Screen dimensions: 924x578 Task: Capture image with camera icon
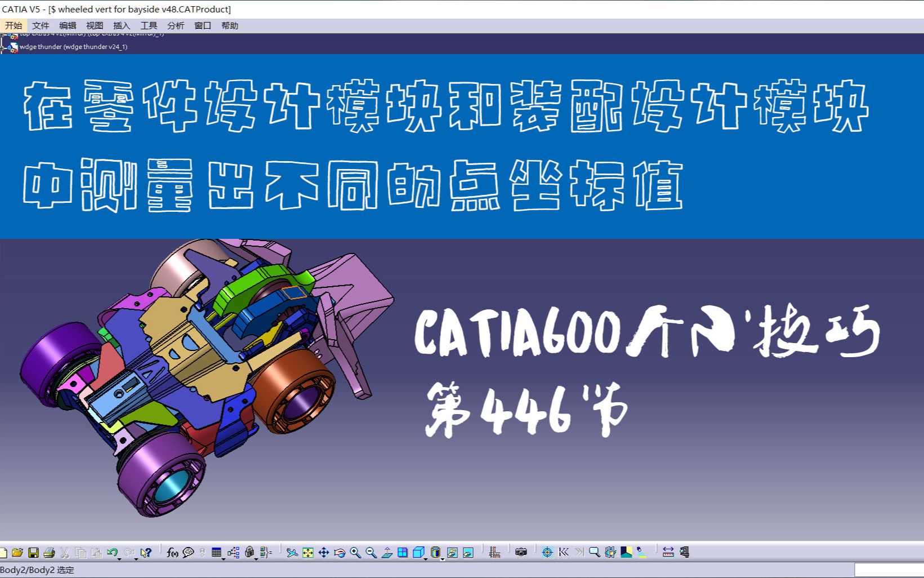point(521,553)
